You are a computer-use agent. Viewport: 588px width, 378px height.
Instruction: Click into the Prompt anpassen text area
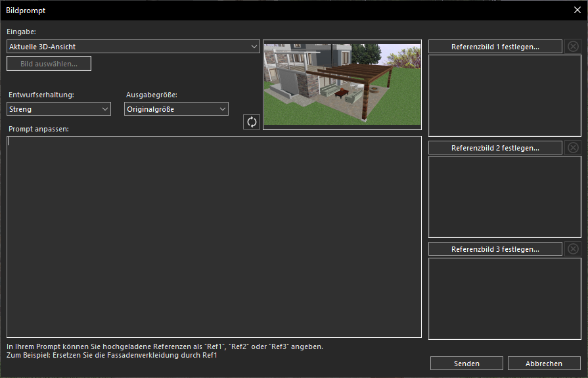pos(214,237)
